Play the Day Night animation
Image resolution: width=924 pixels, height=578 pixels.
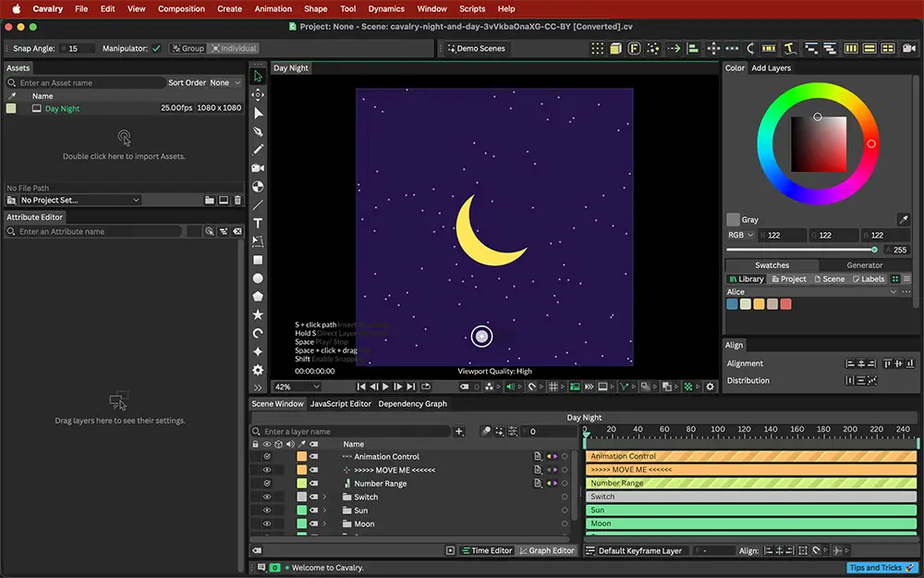click(x=386, y=387)
